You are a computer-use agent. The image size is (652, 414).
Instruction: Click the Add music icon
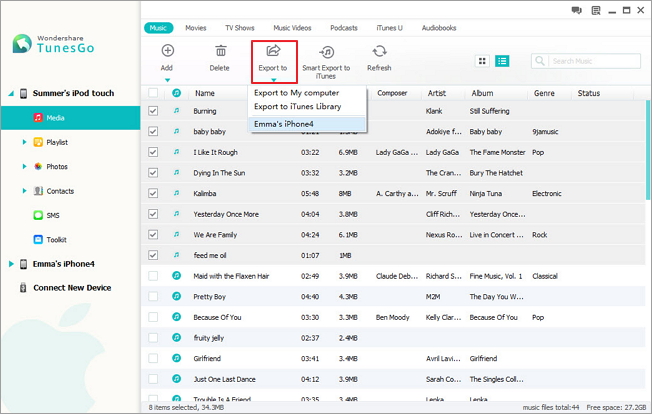click(167, 51)
